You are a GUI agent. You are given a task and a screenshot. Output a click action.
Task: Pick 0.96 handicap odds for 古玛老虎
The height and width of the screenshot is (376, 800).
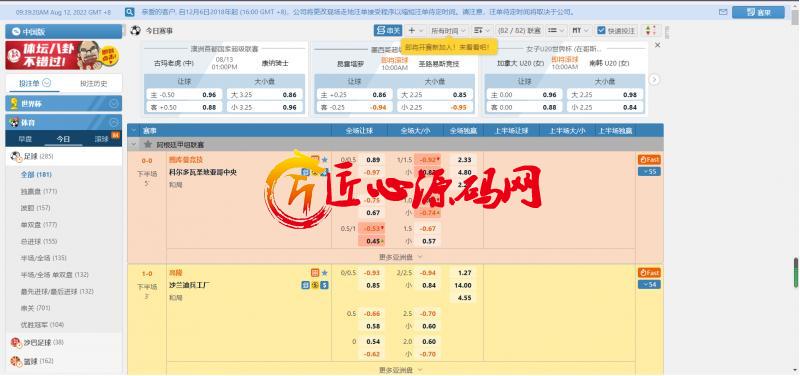coord(209,94)
